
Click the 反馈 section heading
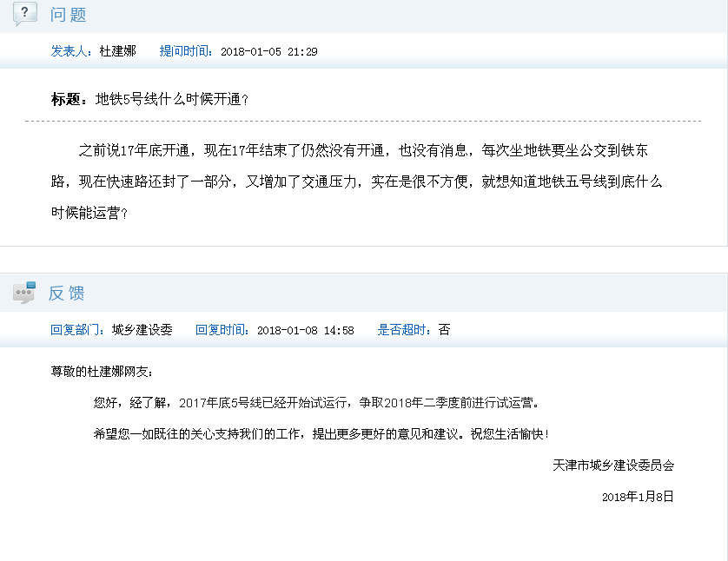(x=66, y=294)
